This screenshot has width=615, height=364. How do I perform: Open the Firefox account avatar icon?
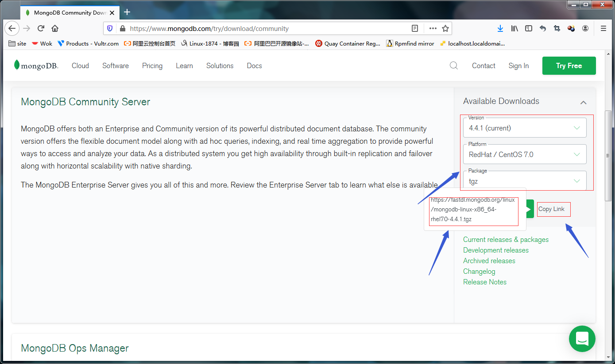point(585,28)
